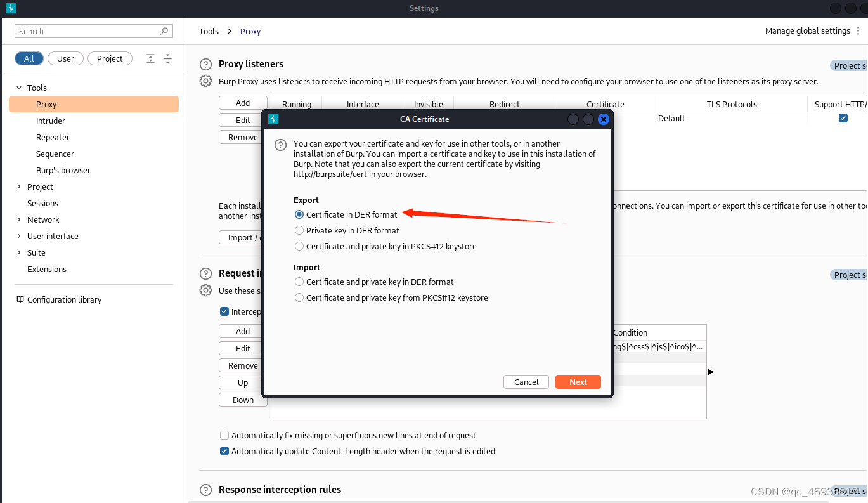The width and height of the screenshot is (868, 503).
Task: Select import Certificate and private key from PKCS#12
Action: coord(299,297)
